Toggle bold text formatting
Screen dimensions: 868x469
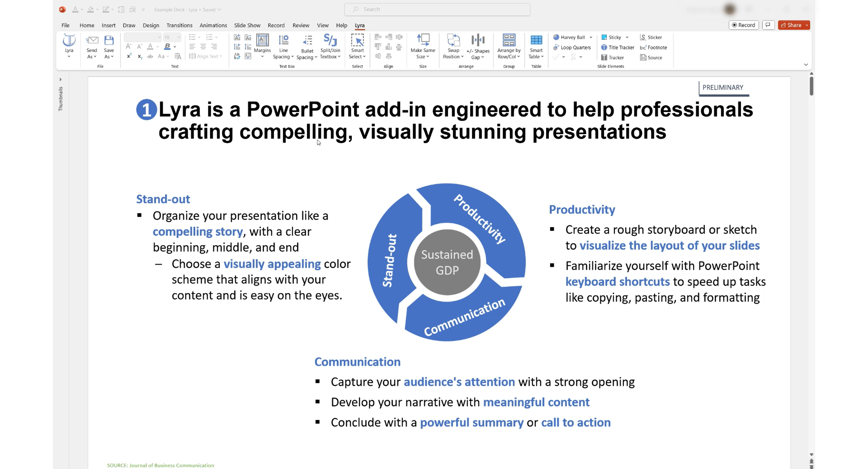167,47
